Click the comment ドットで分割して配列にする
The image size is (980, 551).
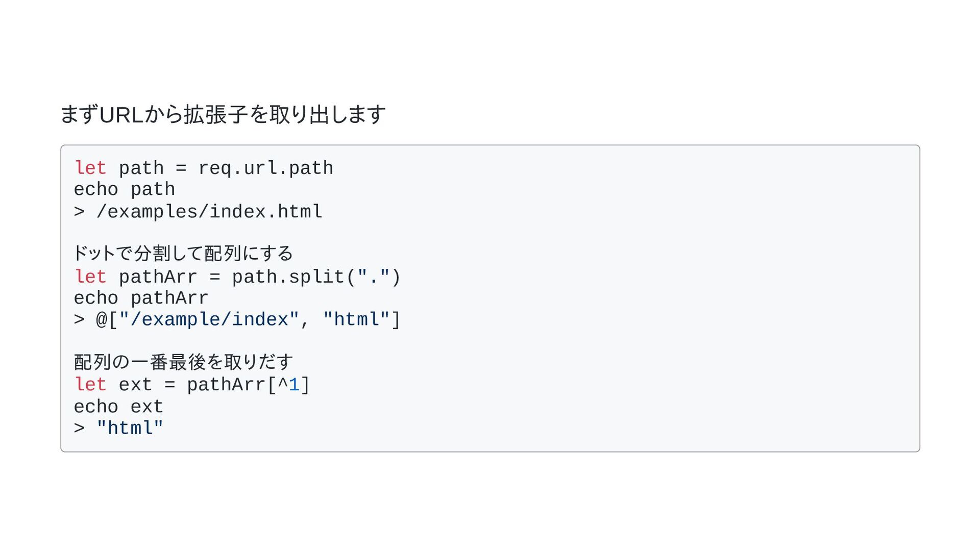click(183, 253)
